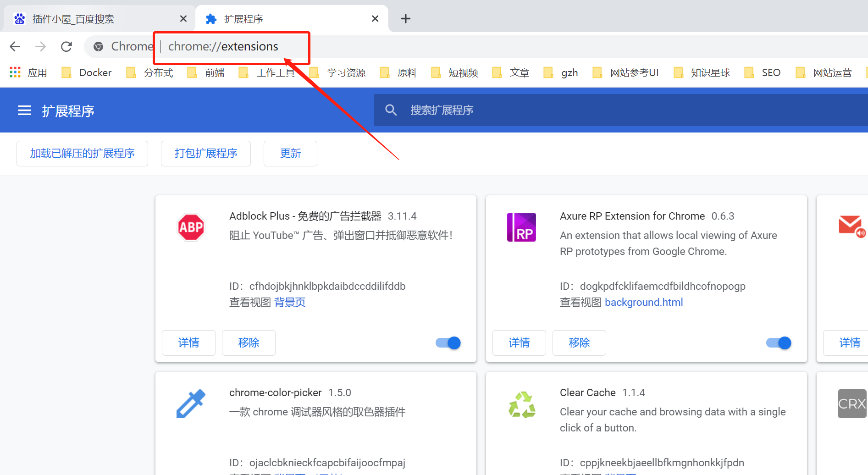Image resolution: width=868 pixels, height=475 pixels.
Task: Open the 前端 bookmark folder
Action: click(x=206, y=72)
